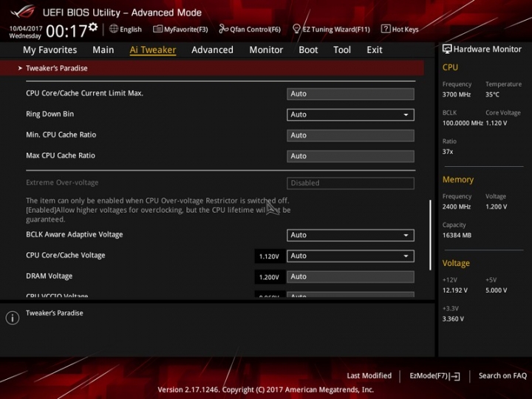Viewport: 532px width, 399px height.
Task: Click the 3.360 V reading
Action: point(453,319)
